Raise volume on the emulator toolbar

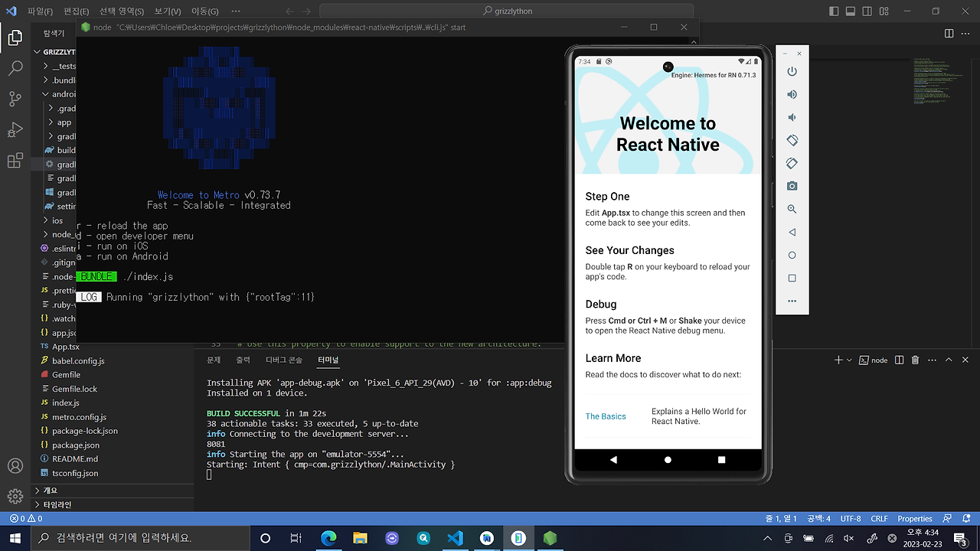coord(792,94)
